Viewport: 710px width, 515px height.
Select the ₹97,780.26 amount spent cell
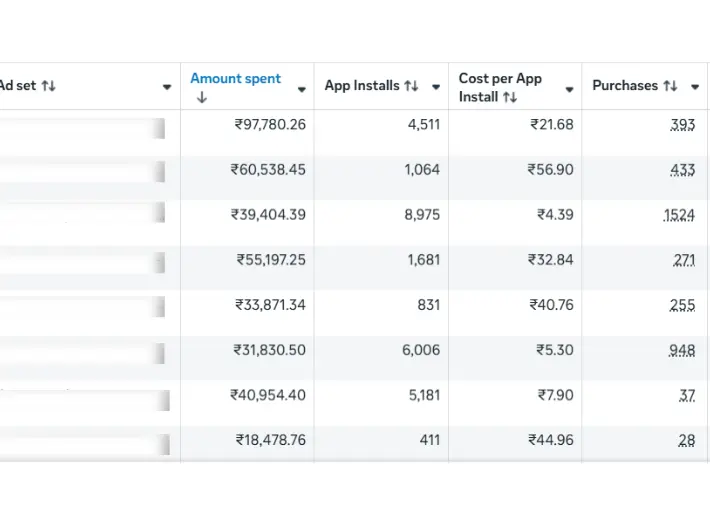click(270, 125)
